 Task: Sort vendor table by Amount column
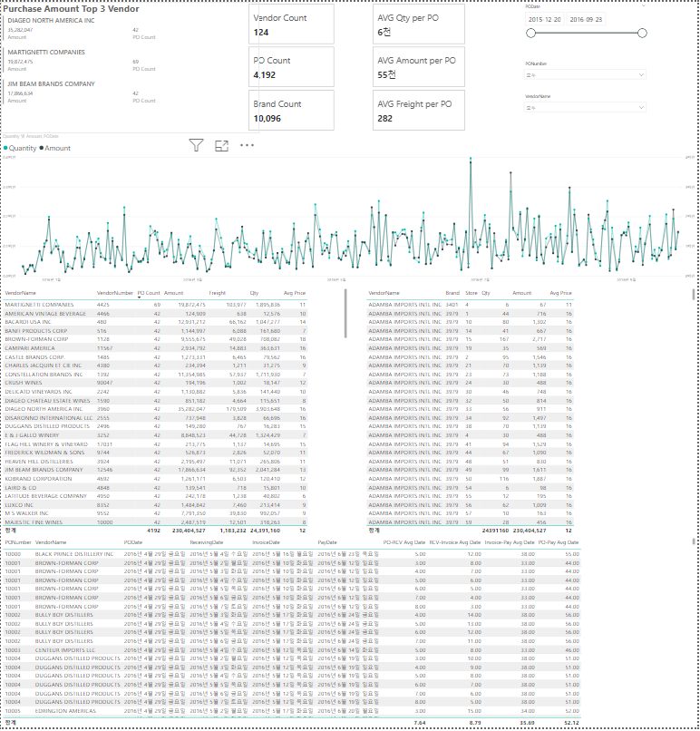pos(174,293)
